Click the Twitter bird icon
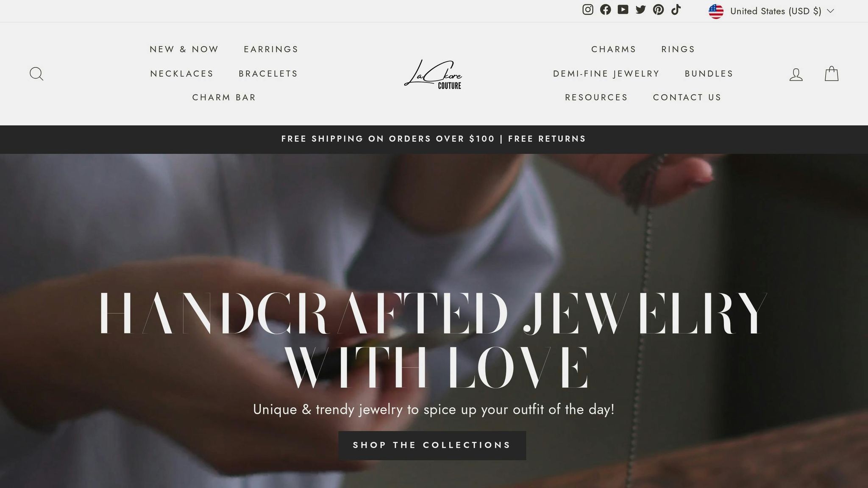Screen dimensions: 868x488 tap(641, 10)
